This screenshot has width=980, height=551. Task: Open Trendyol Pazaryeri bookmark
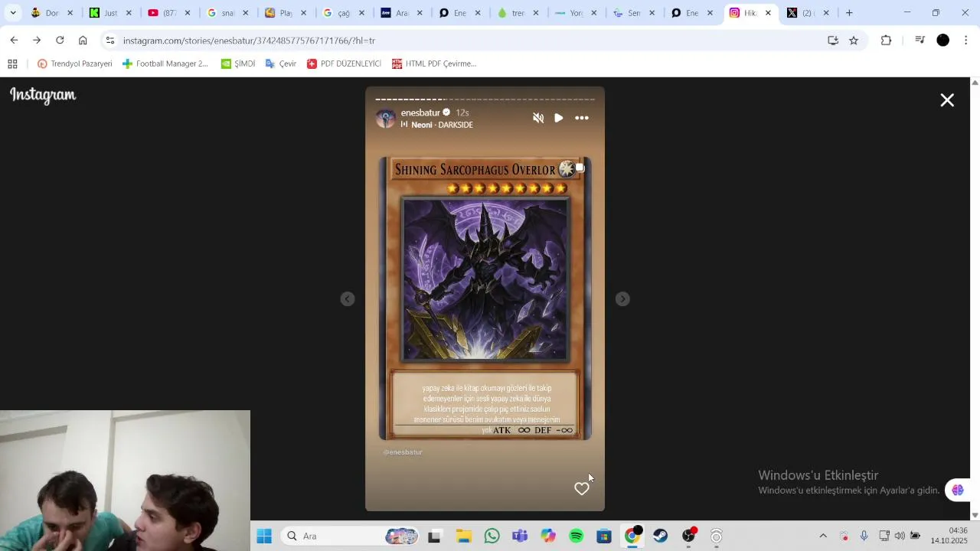point(75,64)
